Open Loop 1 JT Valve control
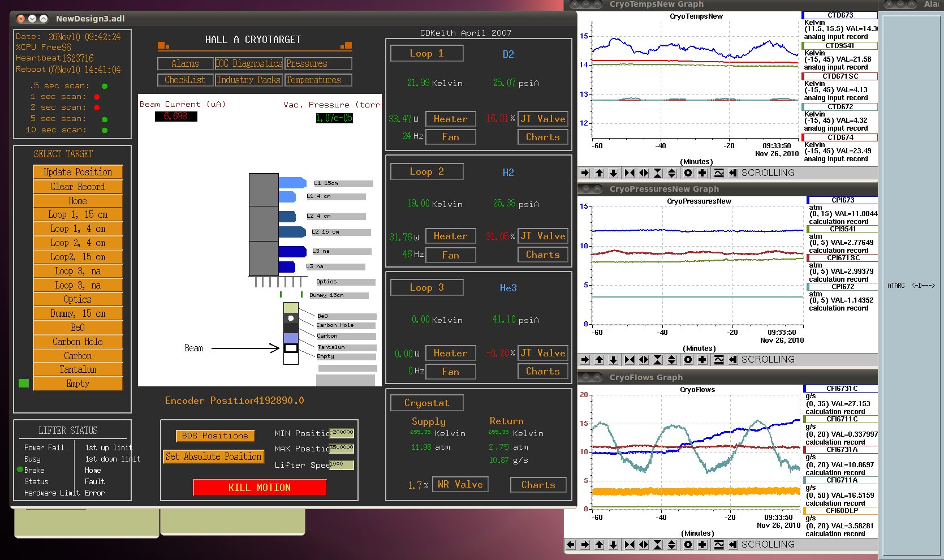The height and width of the screenshot is (560, 944). click(543, 119)
